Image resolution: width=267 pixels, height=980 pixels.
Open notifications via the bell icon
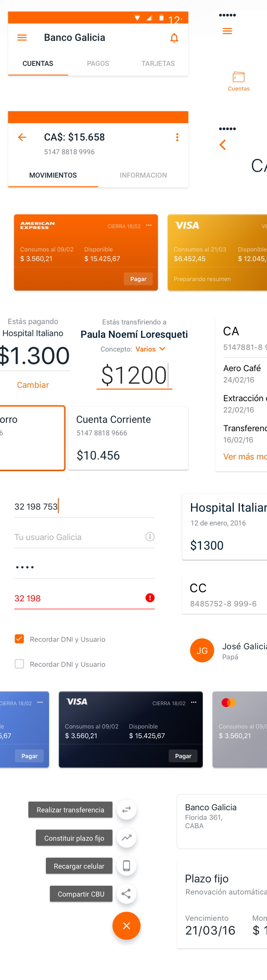pyautogui.click(x=174, y=37)
